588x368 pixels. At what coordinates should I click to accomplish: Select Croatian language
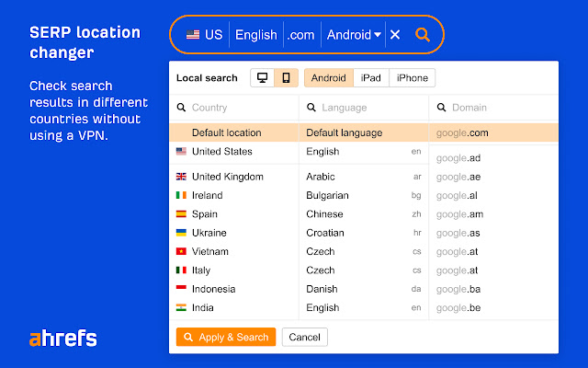tap(364, 233)
